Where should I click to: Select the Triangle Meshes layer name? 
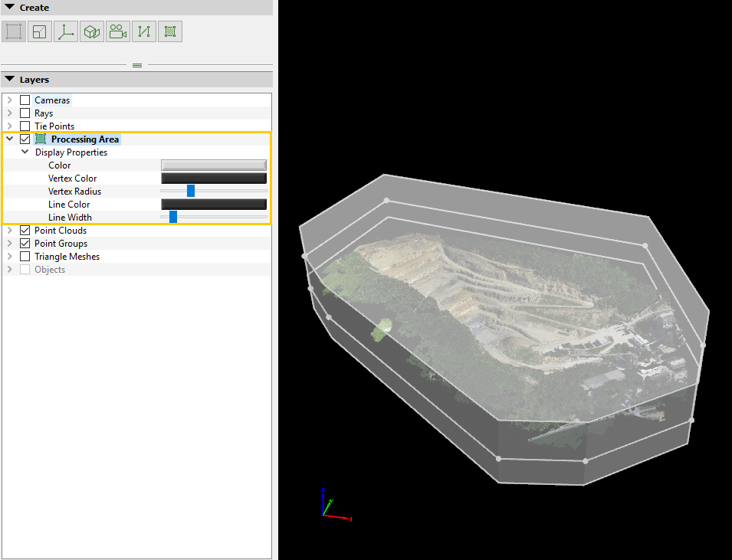67,256
